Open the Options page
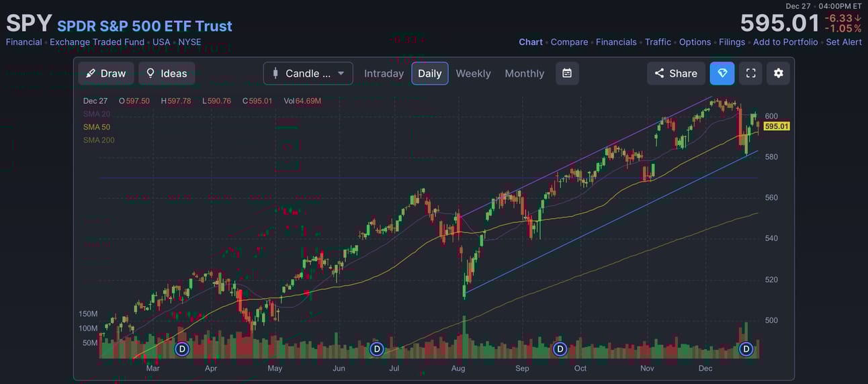868x384 pixels. 695,42
